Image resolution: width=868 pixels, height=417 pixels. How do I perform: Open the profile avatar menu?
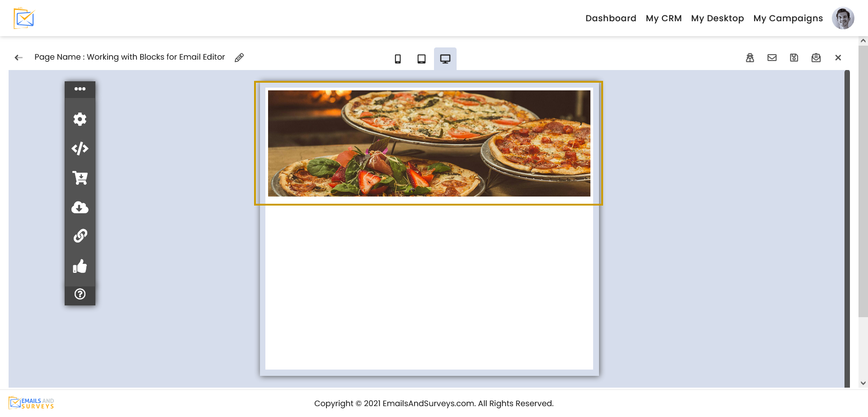(843, 18)
